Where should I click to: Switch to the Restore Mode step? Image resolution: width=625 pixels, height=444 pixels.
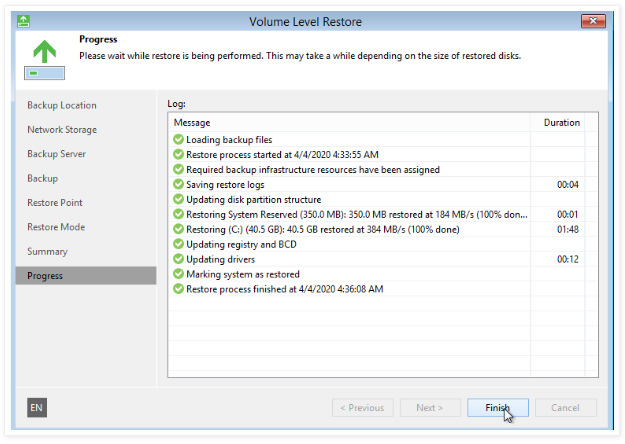[x=55, y=227]
